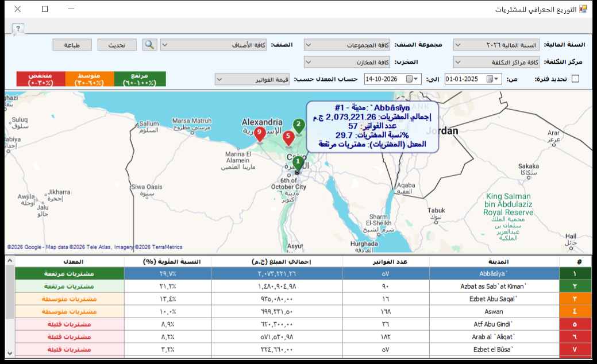
Task: Click the magnifier search icon button
Action: pyautogui.click(x=149, y=45)
